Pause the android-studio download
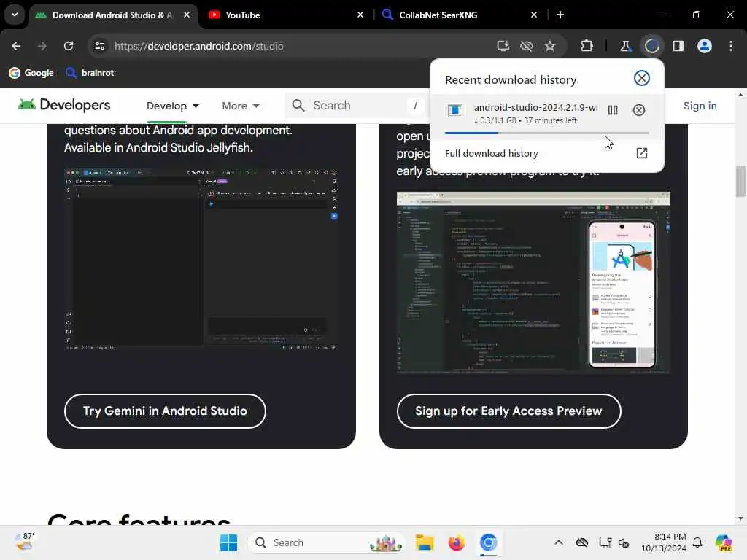The height and width of the screenshot is (560, 747). click(613, 111)
